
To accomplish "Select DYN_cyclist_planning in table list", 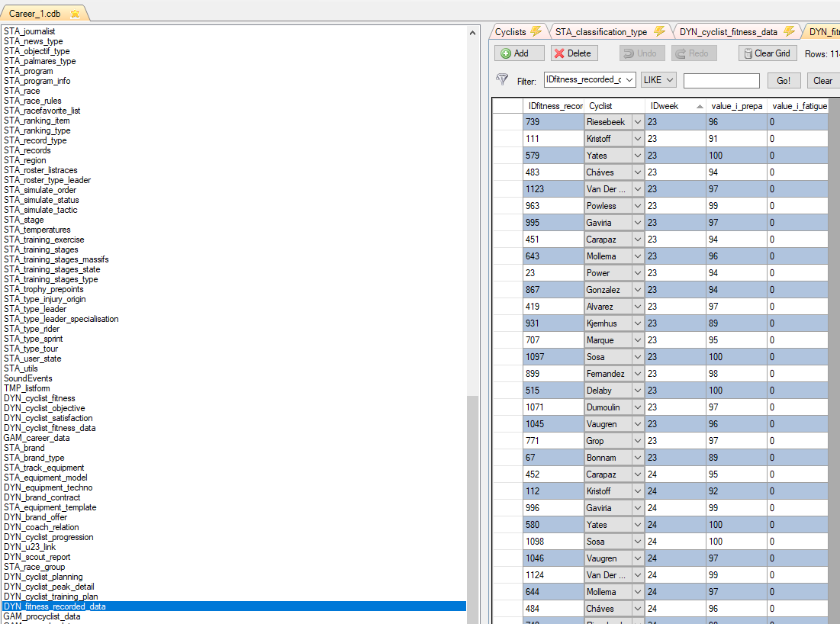I will [43, 577].
